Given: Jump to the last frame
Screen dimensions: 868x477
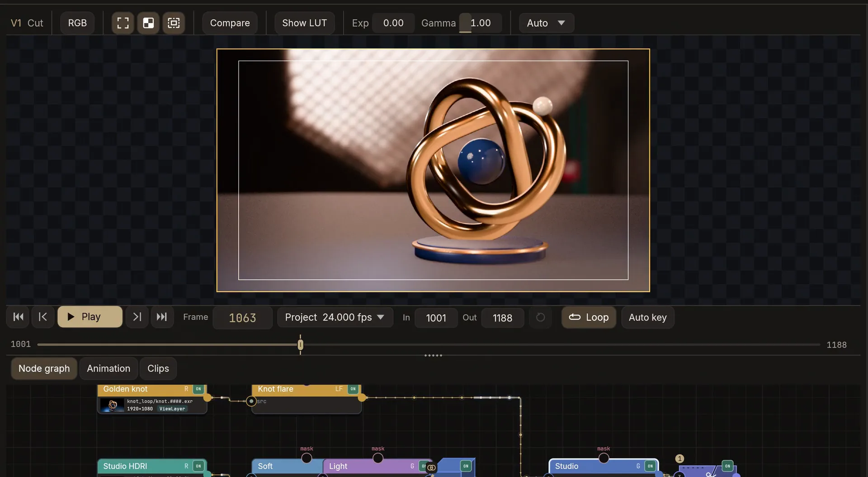Looking at the screenshot, I should [162, 317].
